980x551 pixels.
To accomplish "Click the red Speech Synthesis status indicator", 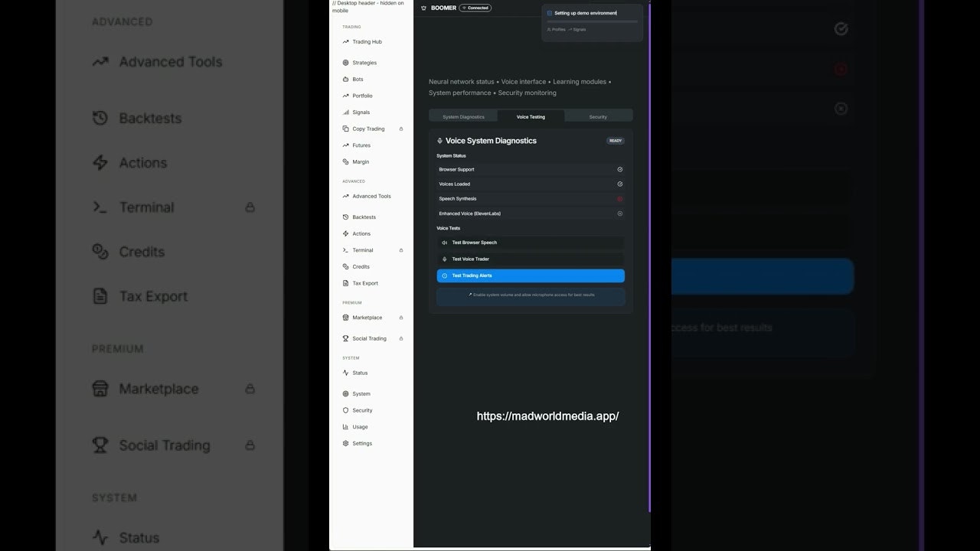I will point(620,199).
